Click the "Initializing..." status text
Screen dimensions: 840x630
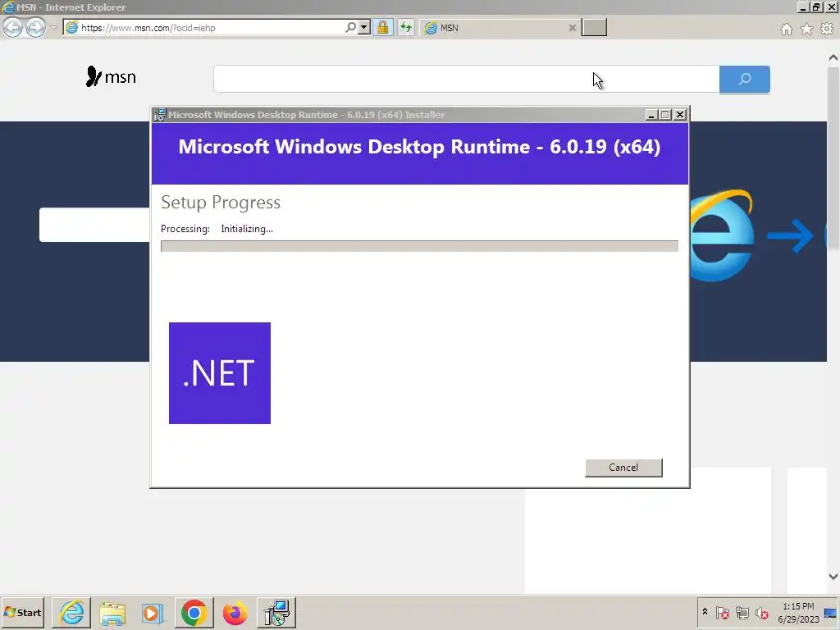coord(247,229)
